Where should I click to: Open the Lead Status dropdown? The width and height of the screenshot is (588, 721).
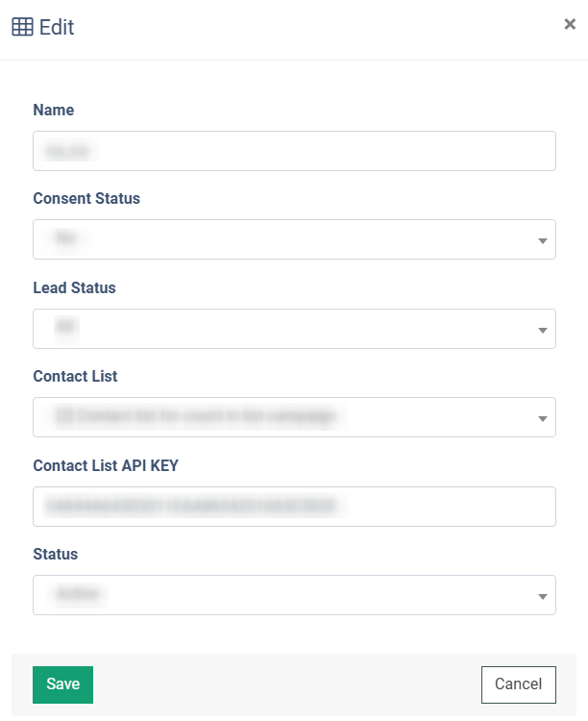(284, 329)
